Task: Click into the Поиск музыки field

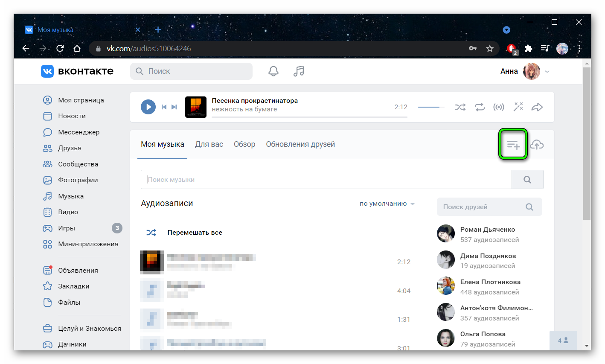Action: 326,180
